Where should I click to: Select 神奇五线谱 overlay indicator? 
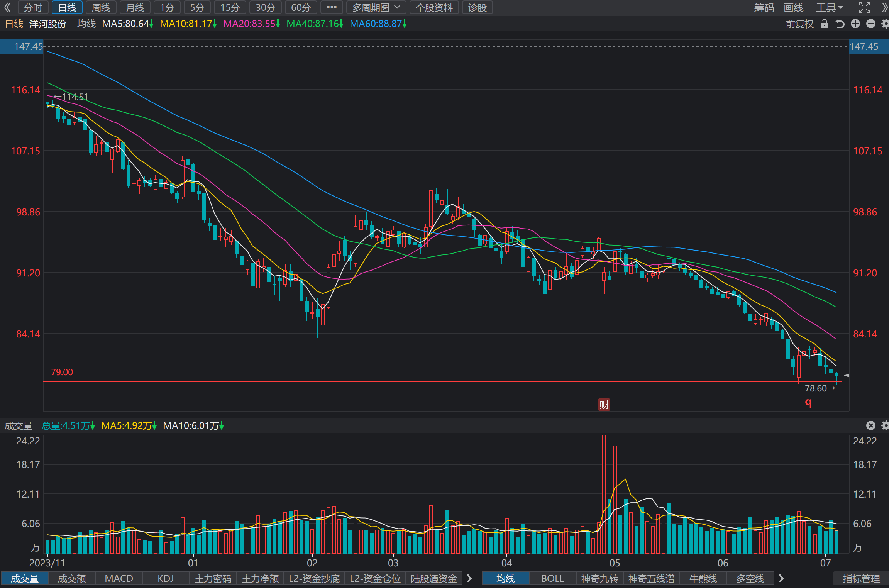652,578
